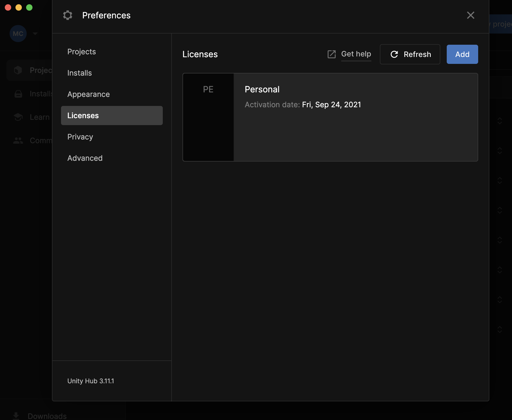Open the Get help link
This screenshot has height=420, width=512.
coord(356,54)
